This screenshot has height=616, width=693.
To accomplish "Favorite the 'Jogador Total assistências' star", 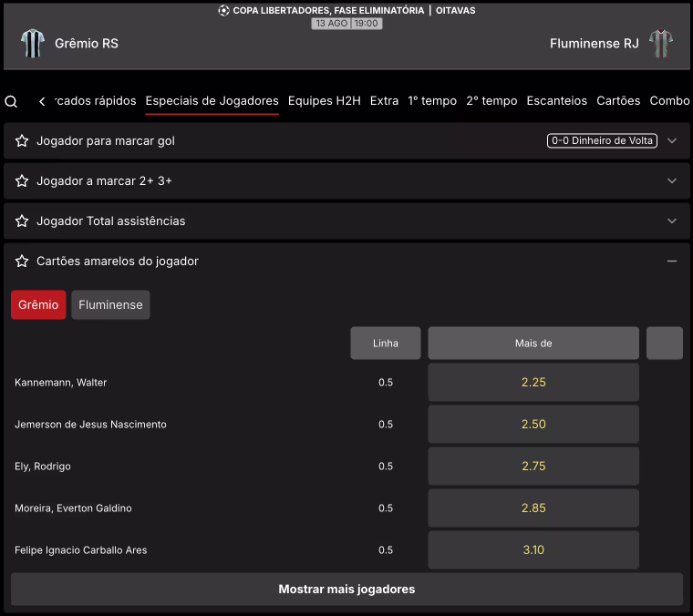I will click(22, 221).
